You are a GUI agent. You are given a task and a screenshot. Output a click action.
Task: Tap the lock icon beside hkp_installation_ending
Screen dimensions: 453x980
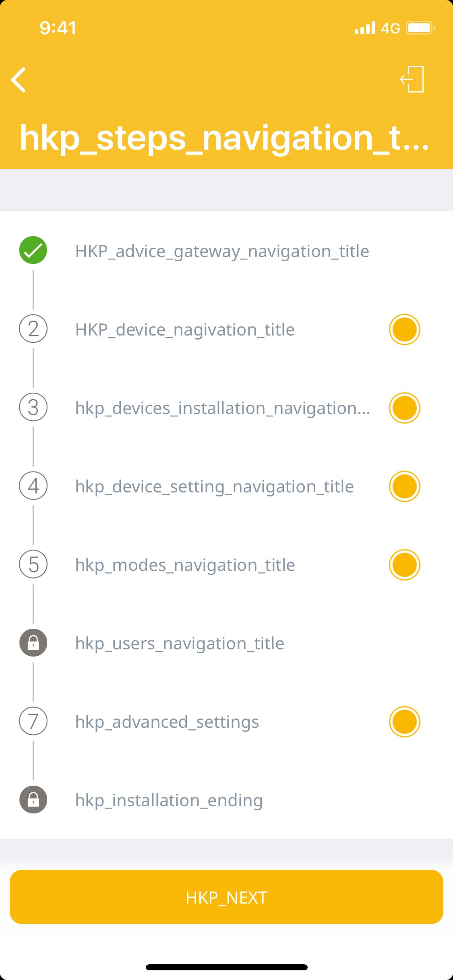[x=33, y=799]
